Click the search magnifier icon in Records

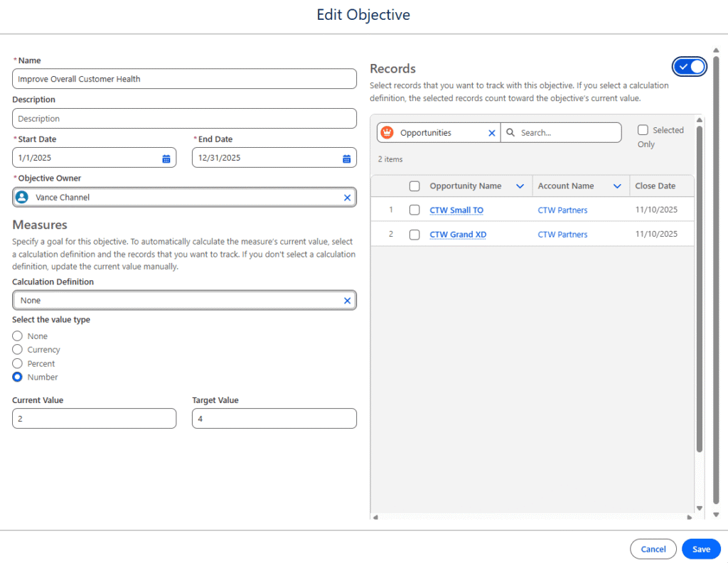click(x=510, y=133)
